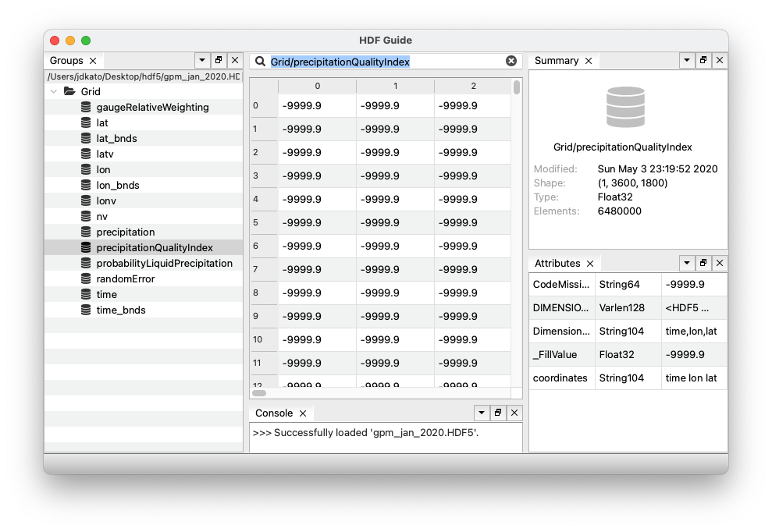772x532 pixels.
Task: Click the dataset icon beside gaugeRelativeWeighting
Action: [x=86, y=108]
